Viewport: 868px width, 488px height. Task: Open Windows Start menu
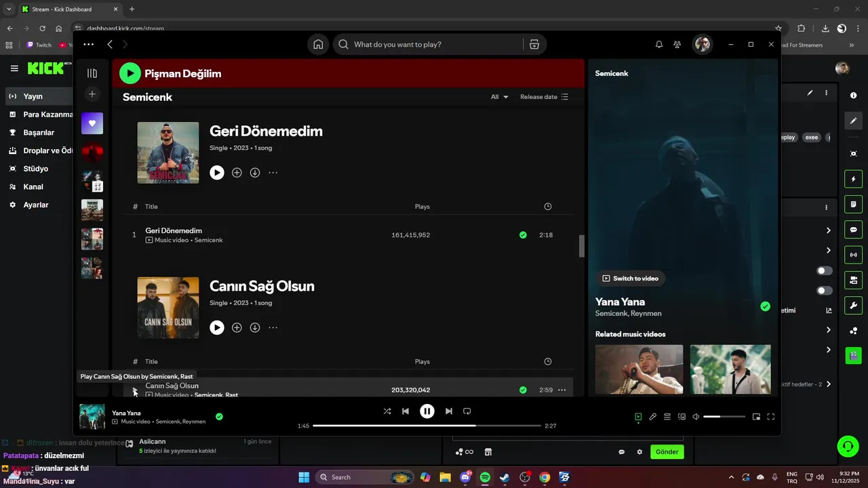click(304, 477)
